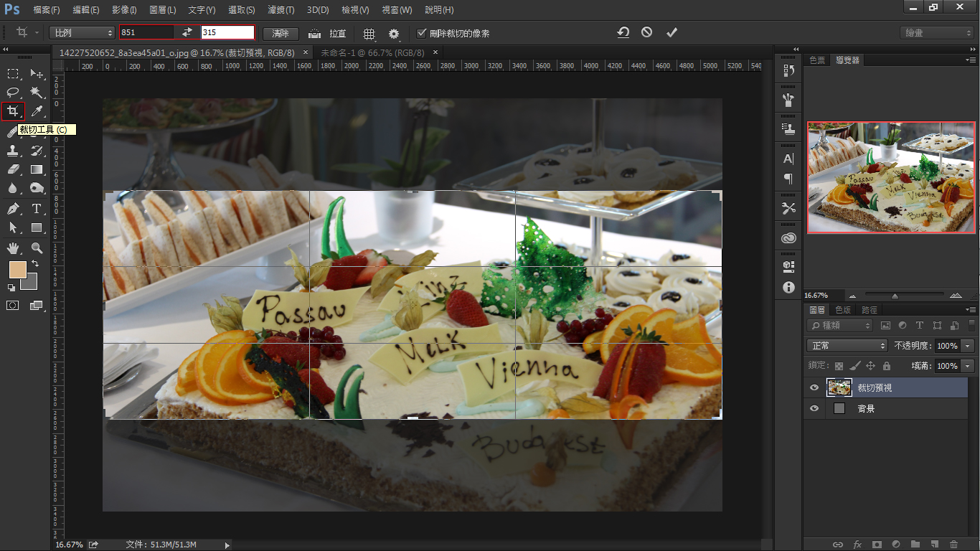Image resolution: width=980 pixels, height=551 pixels.
Task: Click the crop width field showing 851
Action: 147,32
